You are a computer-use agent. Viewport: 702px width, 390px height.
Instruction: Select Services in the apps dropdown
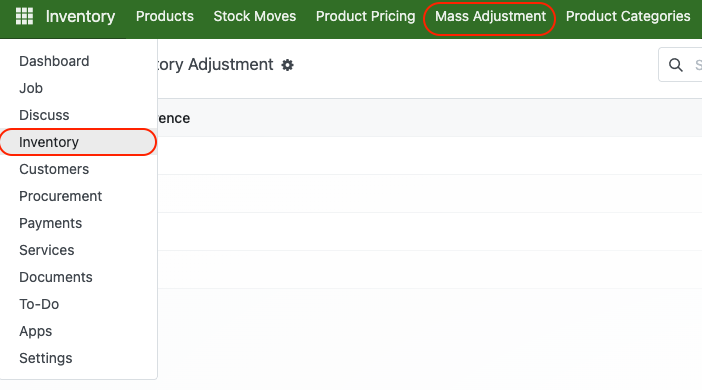(x=78, y=250)
